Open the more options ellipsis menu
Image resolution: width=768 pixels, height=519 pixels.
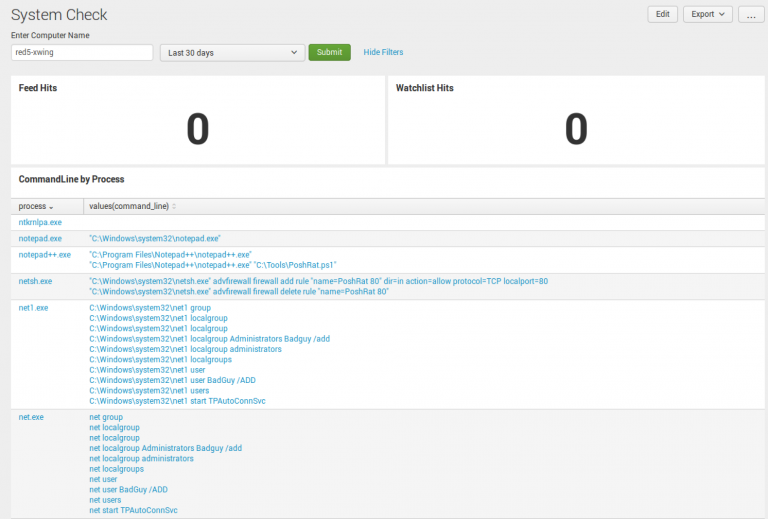click(751, 14)
